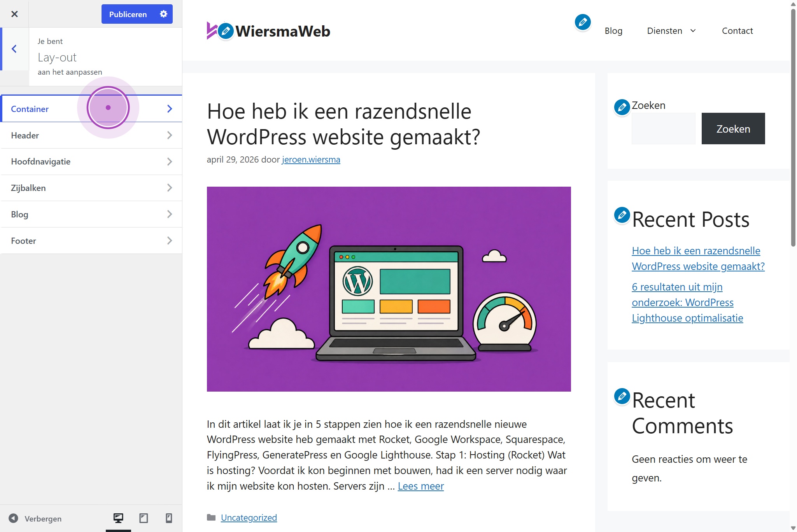Open the Blog nav menu link
Image resolution: width=797 pixels, height=532 pixels.
coord(613,31)
